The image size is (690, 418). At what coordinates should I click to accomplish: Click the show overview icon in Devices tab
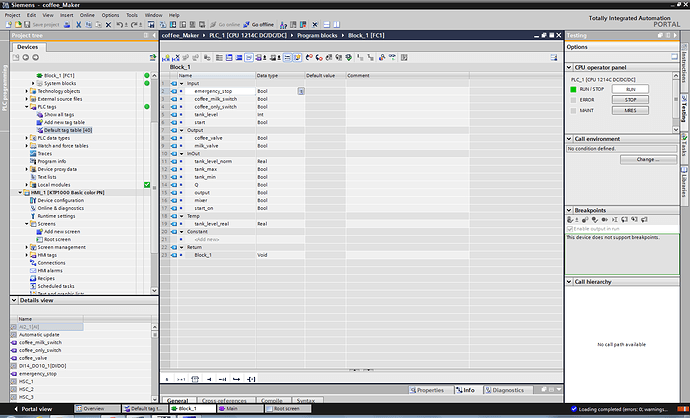pyautogui.click(x=153, y=58)
